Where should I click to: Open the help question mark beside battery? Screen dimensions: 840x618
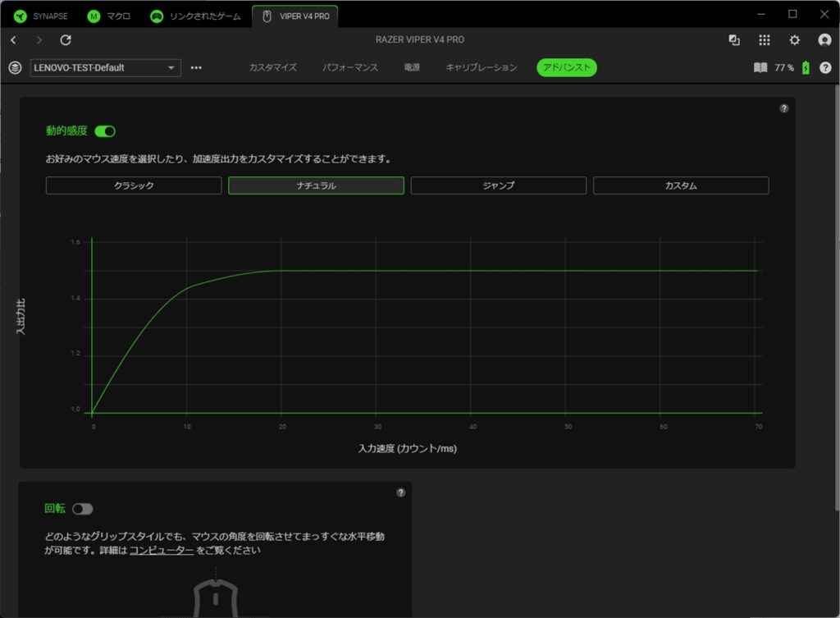pos(825,68)
